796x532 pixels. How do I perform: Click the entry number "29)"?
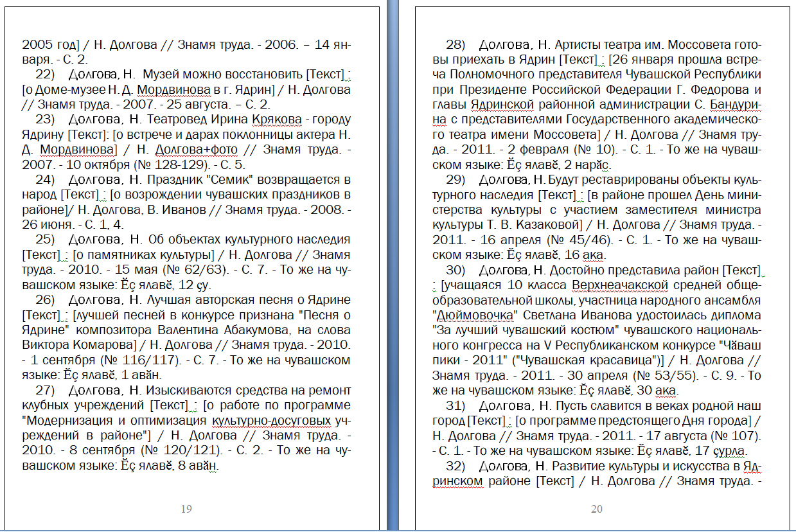[x=455, y=179]
